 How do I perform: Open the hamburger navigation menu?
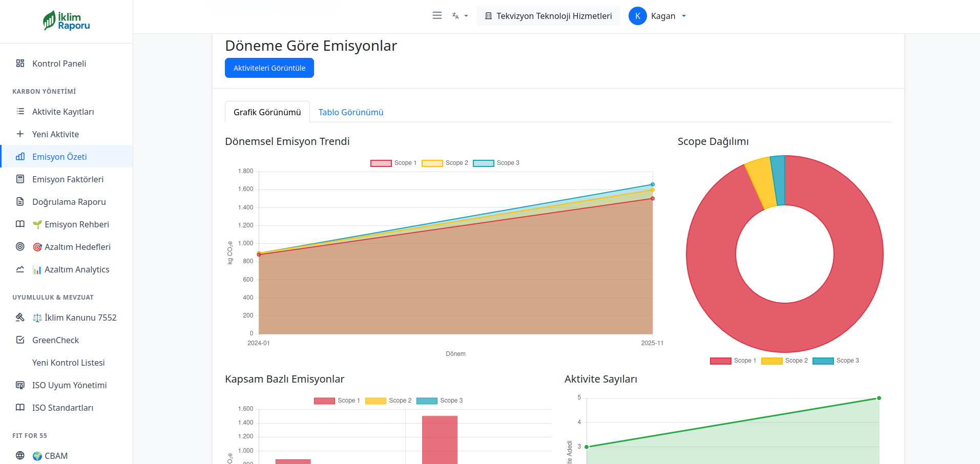tap(437, 15)
